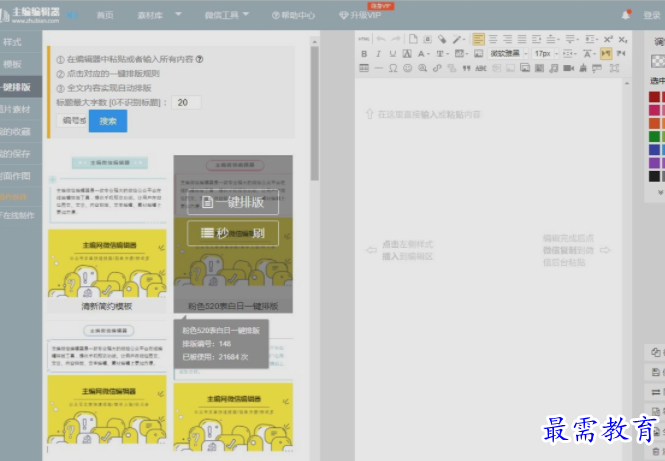Screen dimensions: 665x461
Task: Open 样式 tab in left sidebar
Action: point(12,42)
